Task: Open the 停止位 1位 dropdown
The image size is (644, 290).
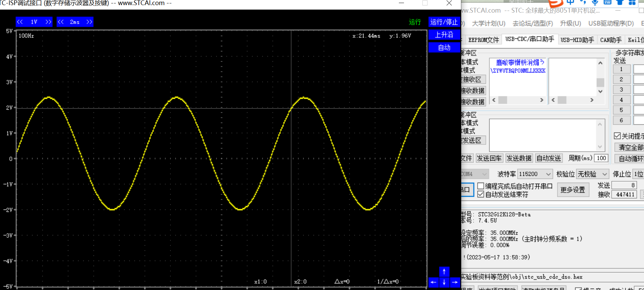Action: point(638,174)
